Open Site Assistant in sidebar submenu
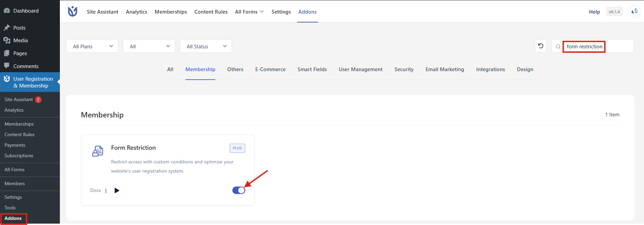Viewport: 644px width, 225px height. (x=19, y=99)
